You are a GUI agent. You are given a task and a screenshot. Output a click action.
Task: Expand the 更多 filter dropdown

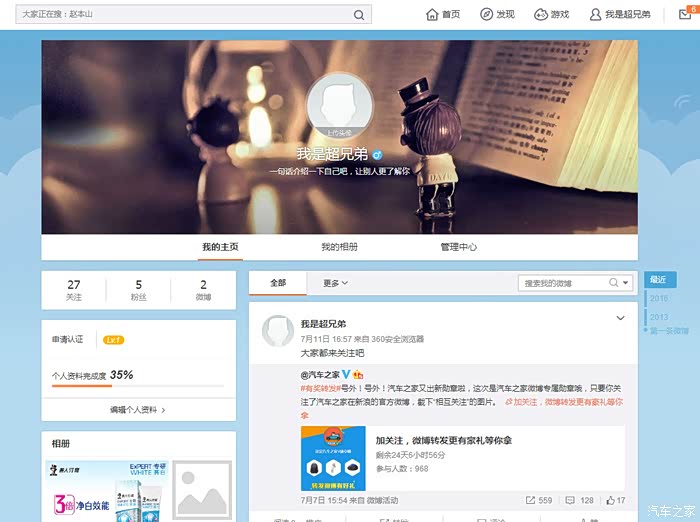pyautogui.click(x=335, y=283)
